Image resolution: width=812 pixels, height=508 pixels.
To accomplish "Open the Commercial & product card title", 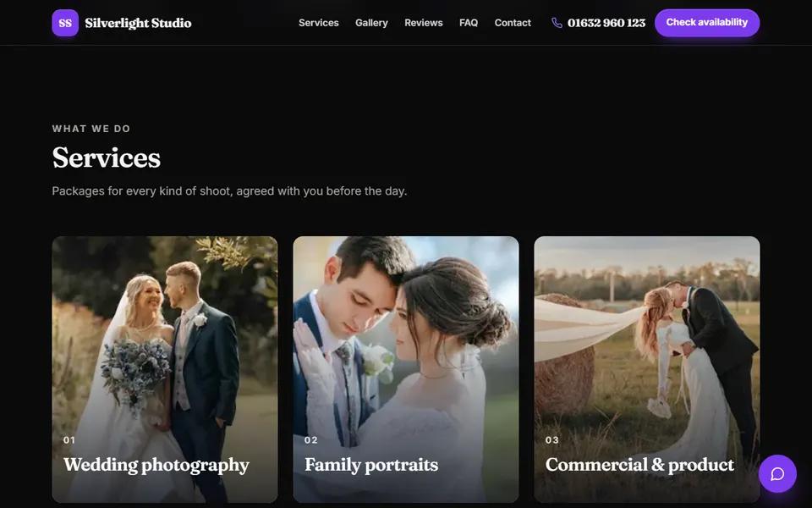I will click(x=639, y=465).
